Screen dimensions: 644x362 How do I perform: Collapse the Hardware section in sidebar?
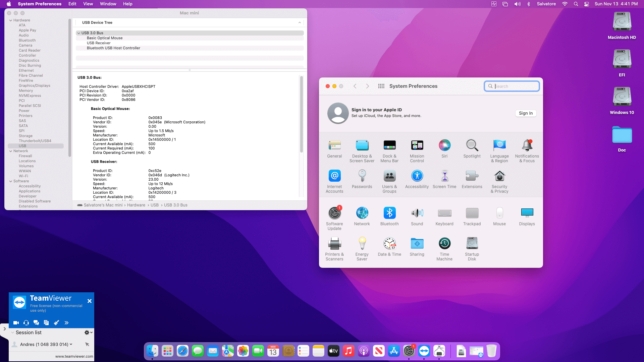[11, 20]
